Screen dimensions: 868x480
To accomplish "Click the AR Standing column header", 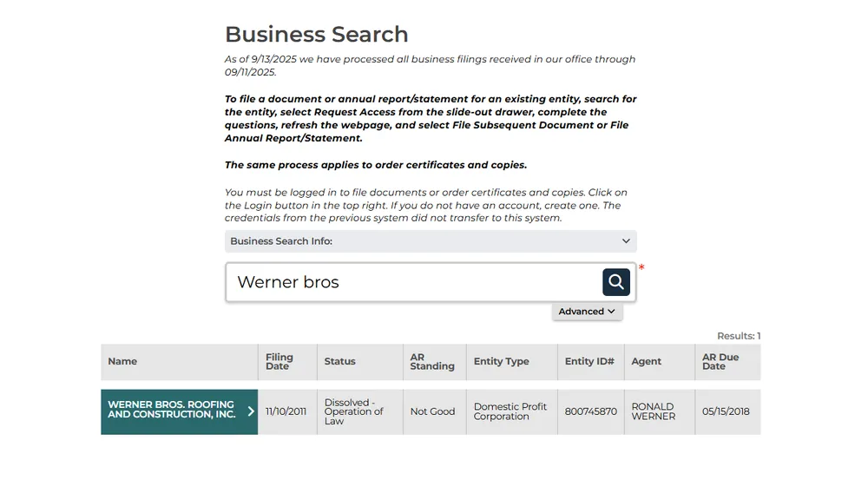I will coord(431,362).
